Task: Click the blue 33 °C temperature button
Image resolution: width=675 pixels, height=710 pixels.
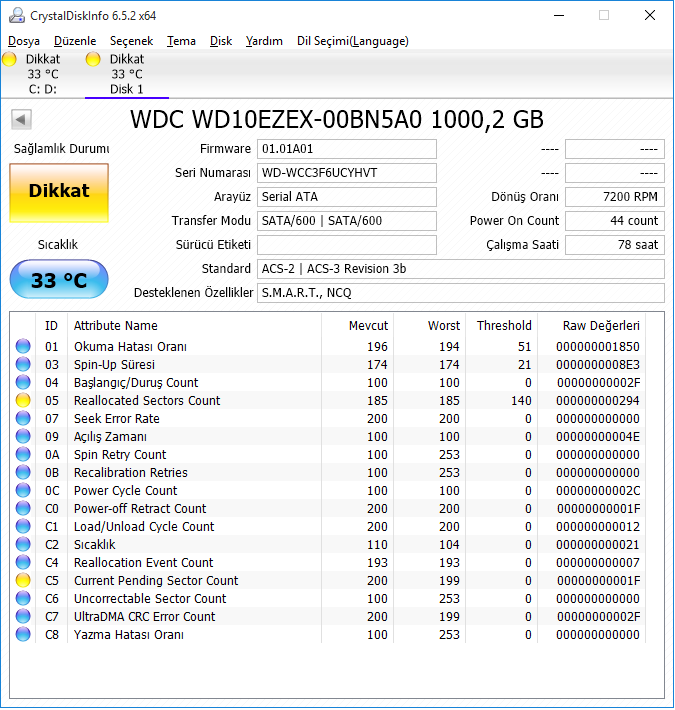Action: click(59, 279)
